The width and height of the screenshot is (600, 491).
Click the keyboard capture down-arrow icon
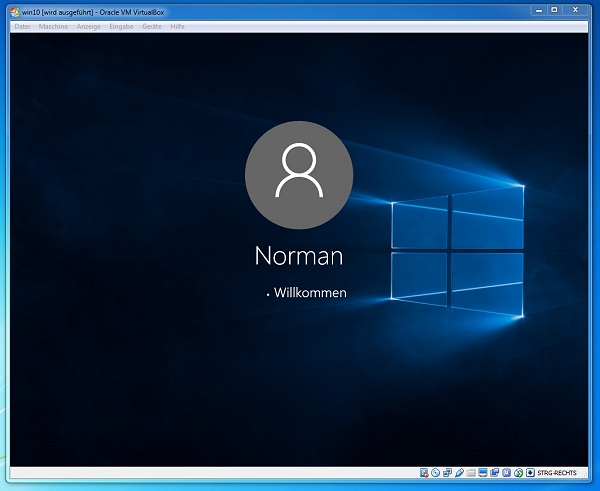point(530,473)
